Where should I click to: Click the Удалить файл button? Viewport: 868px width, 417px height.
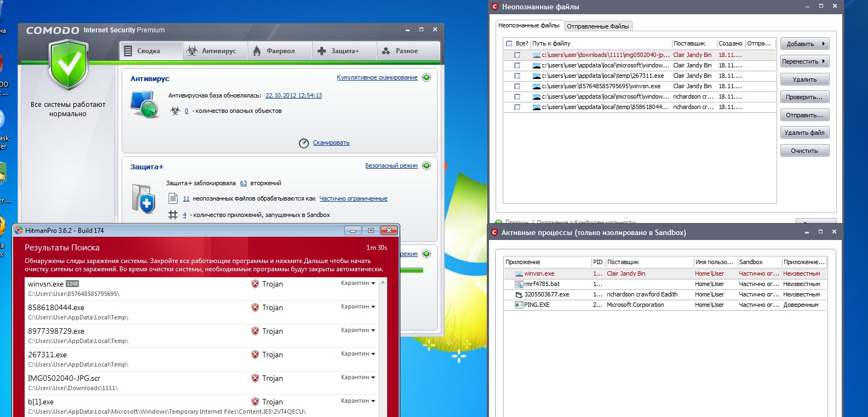click(804, 133)
